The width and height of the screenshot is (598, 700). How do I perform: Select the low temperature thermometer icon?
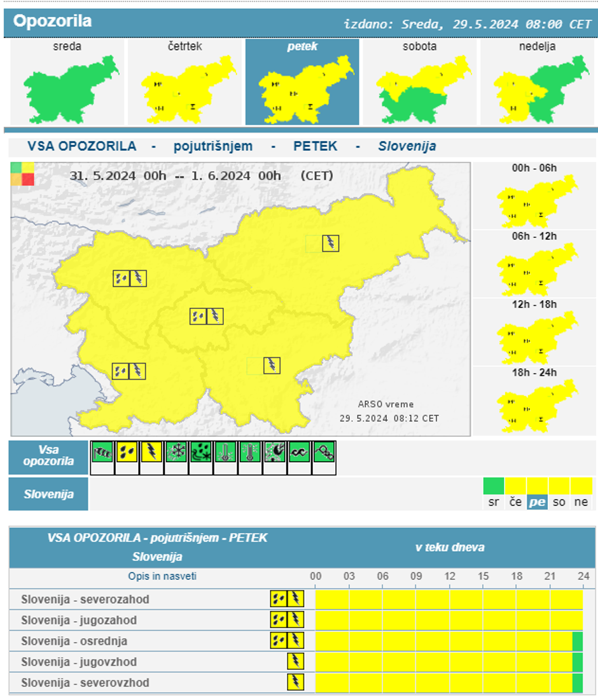[226, 453]
